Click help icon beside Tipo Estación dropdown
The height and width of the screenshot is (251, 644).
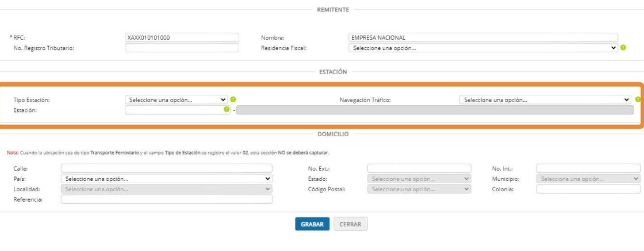click(x=233, y=99)
